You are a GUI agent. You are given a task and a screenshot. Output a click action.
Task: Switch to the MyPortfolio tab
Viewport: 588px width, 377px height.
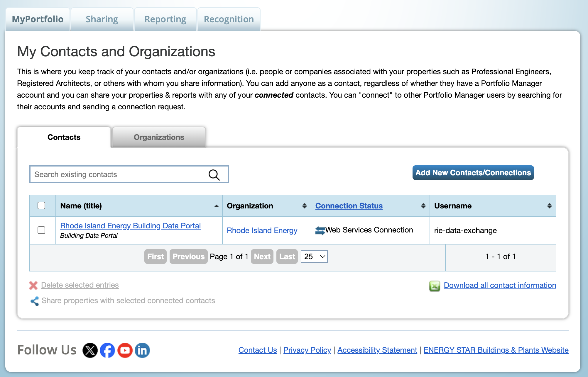point(38,19)
